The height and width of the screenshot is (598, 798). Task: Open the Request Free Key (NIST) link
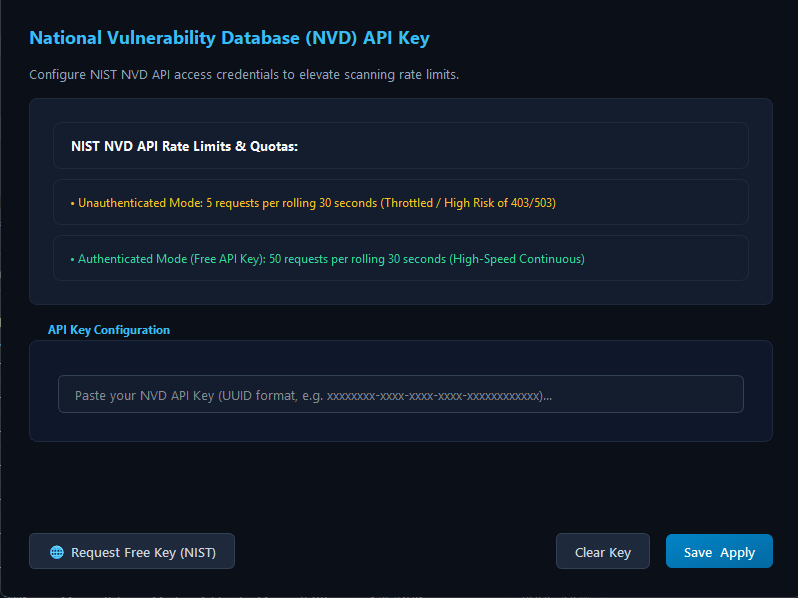pyautogui.click(x=132, y=551)
